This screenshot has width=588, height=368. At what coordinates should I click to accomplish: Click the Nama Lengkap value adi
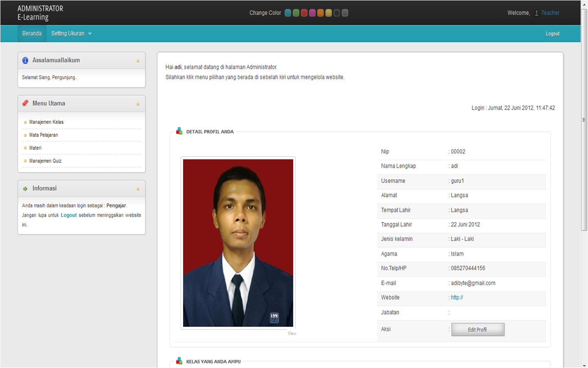click(x=454, y=166)
